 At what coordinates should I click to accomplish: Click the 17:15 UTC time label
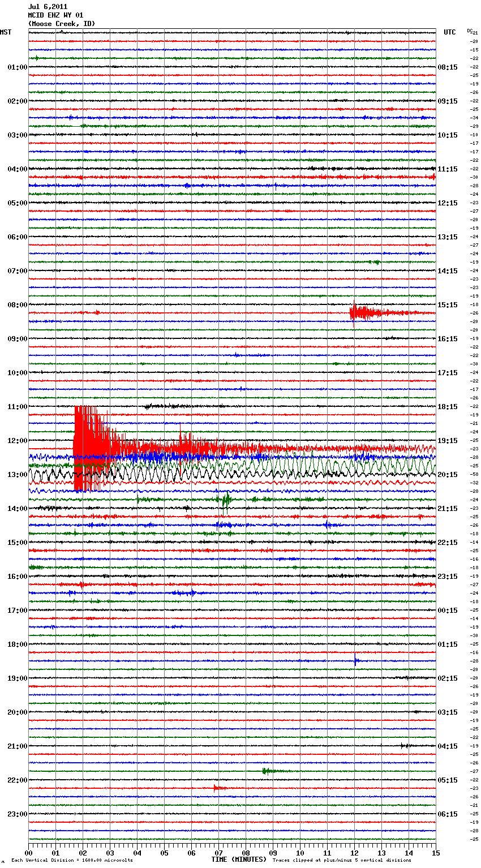coord(448,373)
